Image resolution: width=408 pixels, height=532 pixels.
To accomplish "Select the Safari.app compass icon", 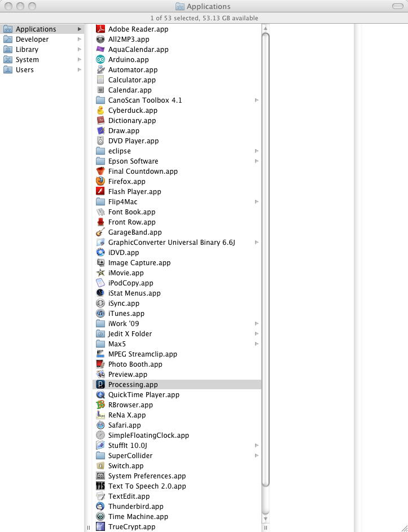I will tap(100, 425).
